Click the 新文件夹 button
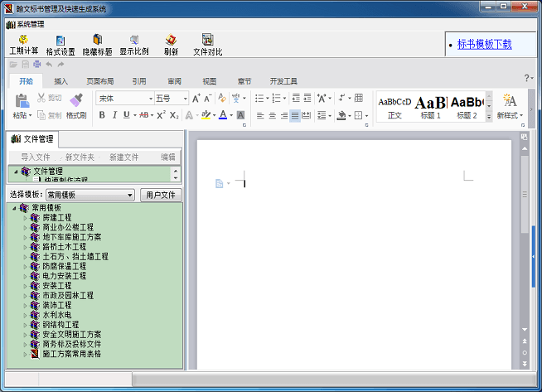Screen dimensions: 542x392 [x=80, y=157]
